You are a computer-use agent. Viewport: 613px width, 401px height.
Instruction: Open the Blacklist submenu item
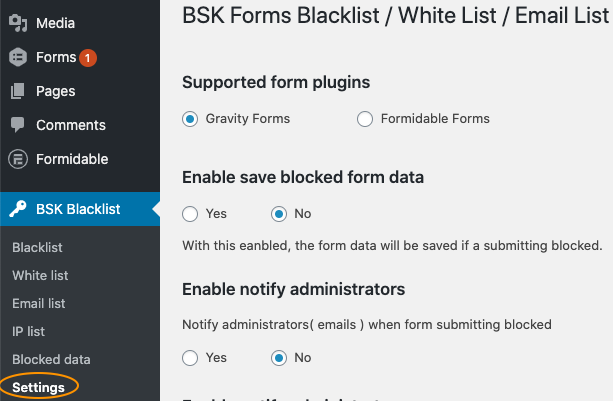(x=37, y=247)
